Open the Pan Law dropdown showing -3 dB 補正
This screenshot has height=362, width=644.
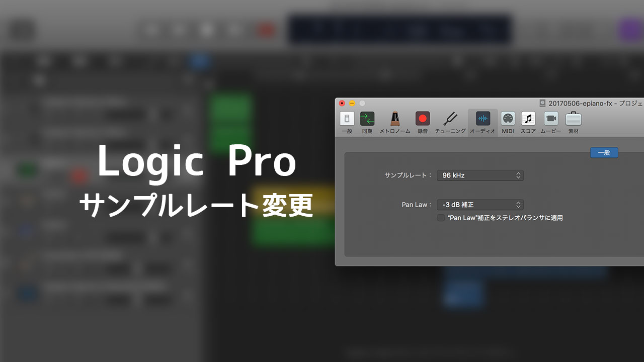click(x=480, y=205)
